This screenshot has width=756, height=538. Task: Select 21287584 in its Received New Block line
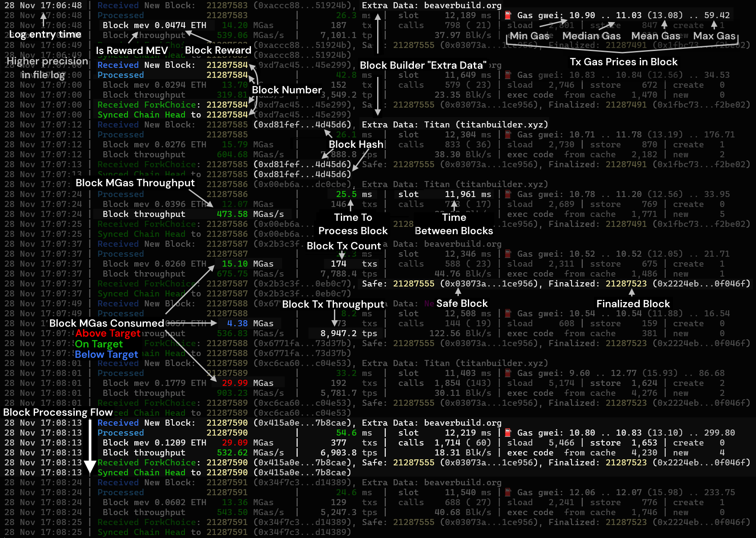227,65
